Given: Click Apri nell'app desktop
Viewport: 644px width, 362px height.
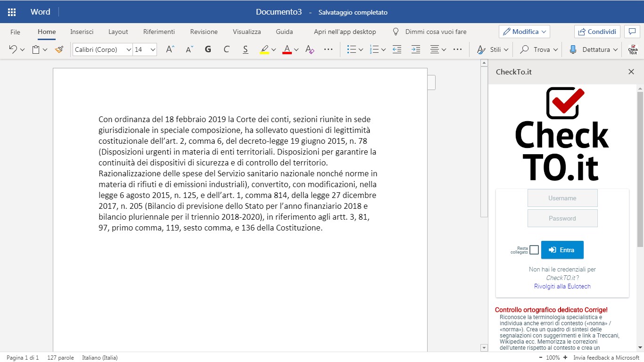Looking at the screenshot, I should pos(345,32).
